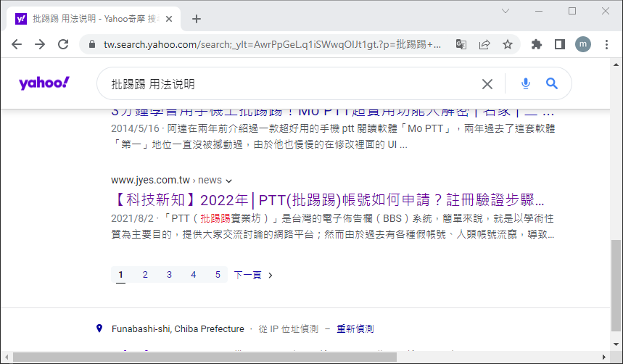The image size is (623, 364).
Task: Reload the page with the refresh icon
Action: pyautogui.click(x=63, y=44)
